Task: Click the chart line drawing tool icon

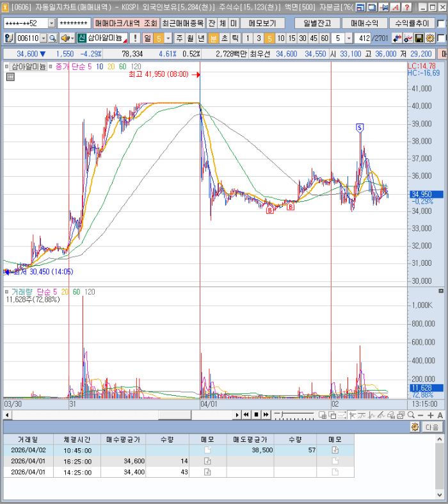Action: click(x=408, y=38)
